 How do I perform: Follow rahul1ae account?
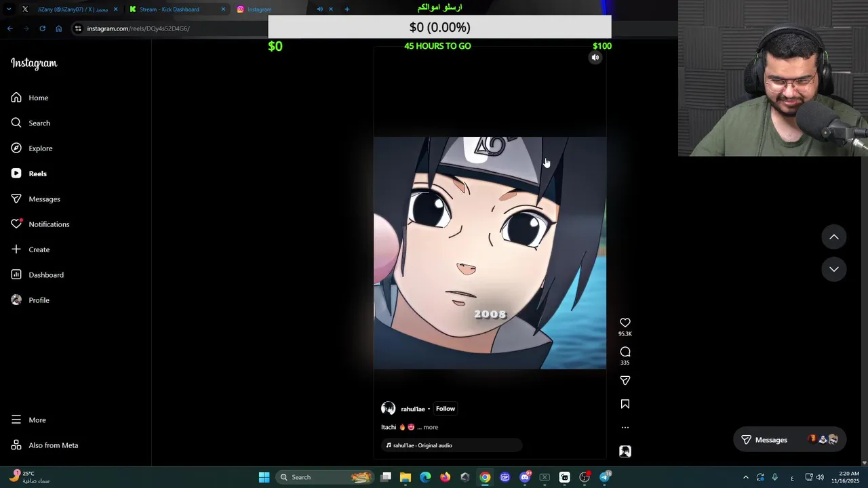446,409
